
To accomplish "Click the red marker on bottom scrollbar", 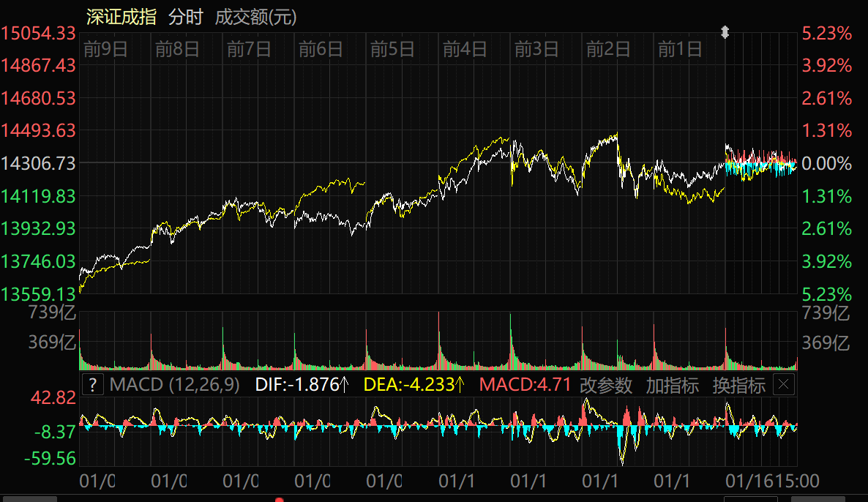I will pyautogui.click(x=279, y=500).
